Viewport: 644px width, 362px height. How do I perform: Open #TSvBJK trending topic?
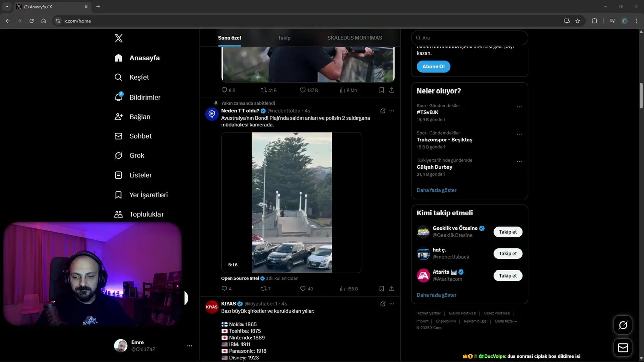click(427, 112)
